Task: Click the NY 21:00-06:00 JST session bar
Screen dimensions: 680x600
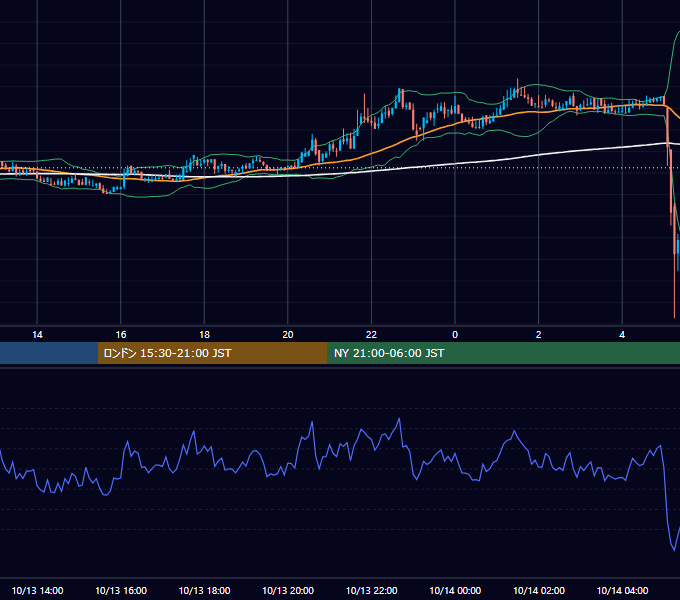Action: (503, 353)
